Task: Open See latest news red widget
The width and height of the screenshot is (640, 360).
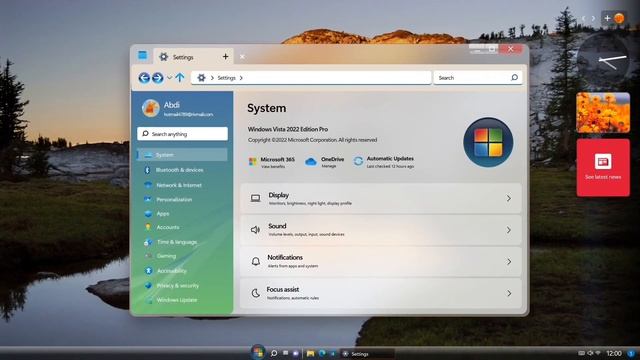Action: [603, 168]
